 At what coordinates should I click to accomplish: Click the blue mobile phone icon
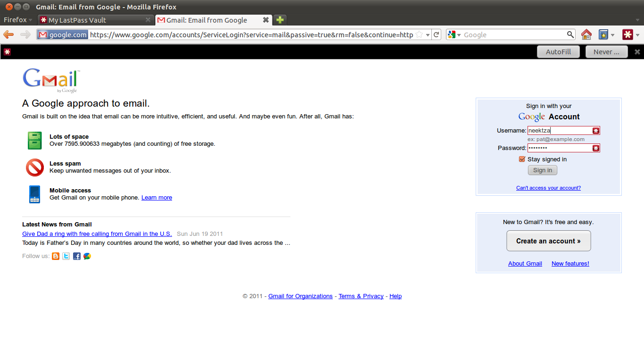pos(35,194)
